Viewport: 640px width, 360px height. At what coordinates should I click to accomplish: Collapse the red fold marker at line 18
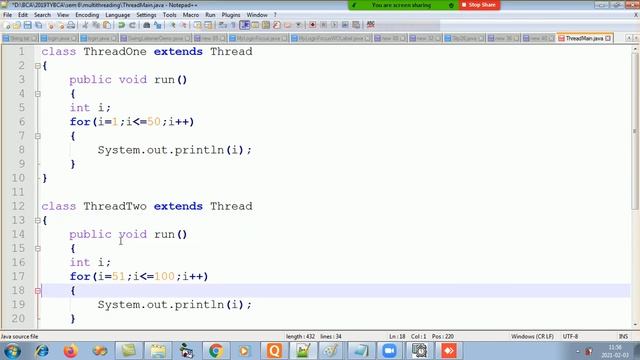[x=38, y=291]
